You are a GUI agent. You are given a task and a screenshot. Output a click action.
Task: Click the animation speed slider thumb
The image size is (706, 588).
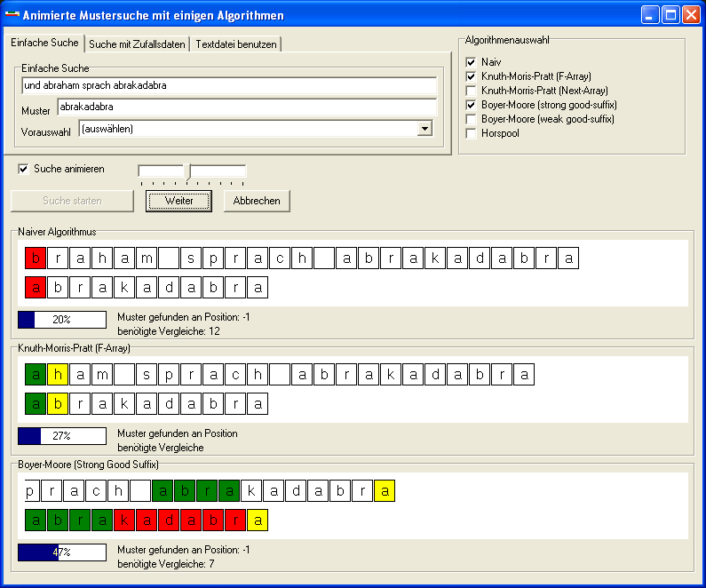click(187, 171)
